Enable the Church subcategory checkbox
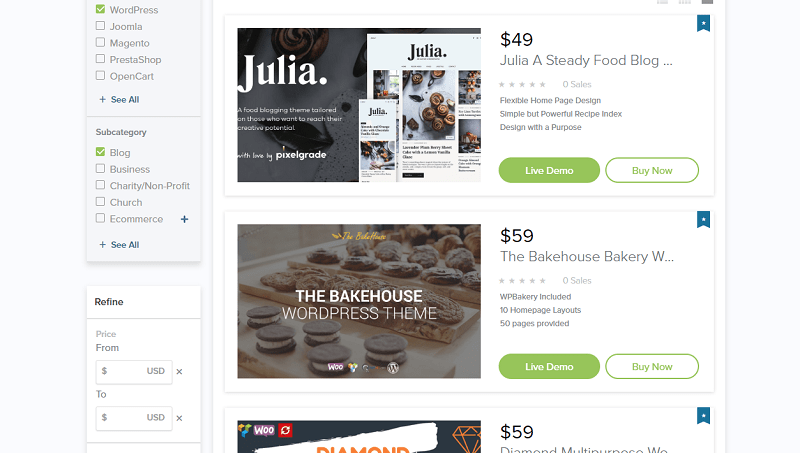The height and width of the screenshot is (453, 800). [101, 202]
